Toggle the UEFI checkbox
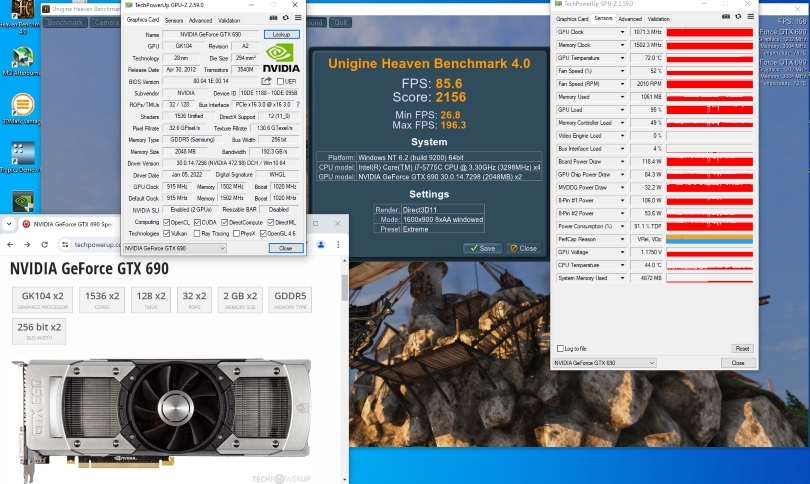The width and height of the screenshot is (810, 484). tap(281, 81)
